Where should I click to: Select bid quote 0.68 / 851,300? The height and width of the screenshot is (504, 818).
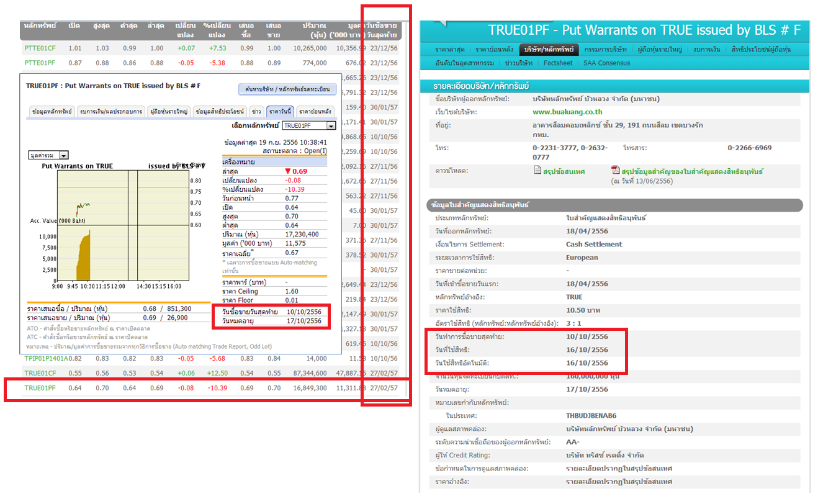[167, 308]
